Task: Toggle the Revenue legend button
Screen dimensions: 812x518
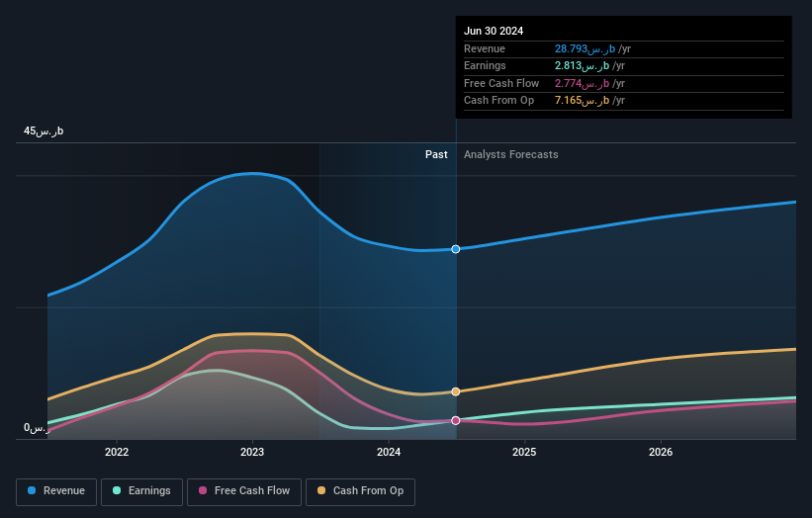Action: pyautogui.click(x=56, y=491)
